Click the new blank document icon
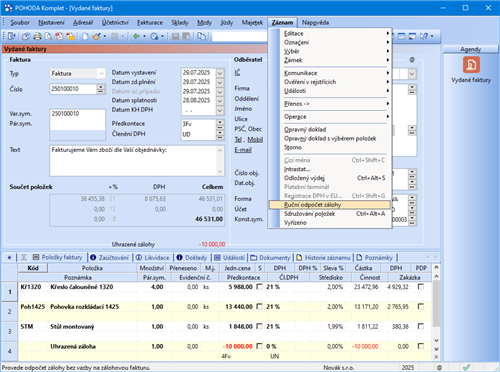The height and width of the screenshot is (372, 500). 85,36
